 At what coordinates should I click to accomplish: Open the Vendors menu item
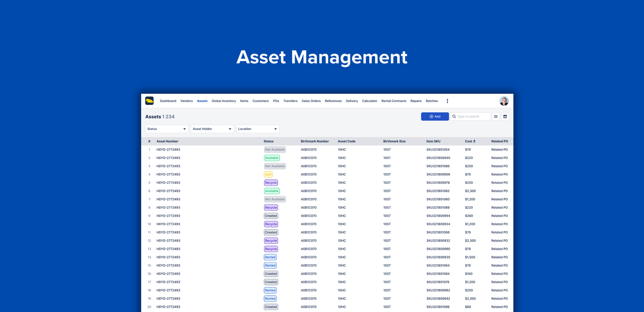point(186,101)
